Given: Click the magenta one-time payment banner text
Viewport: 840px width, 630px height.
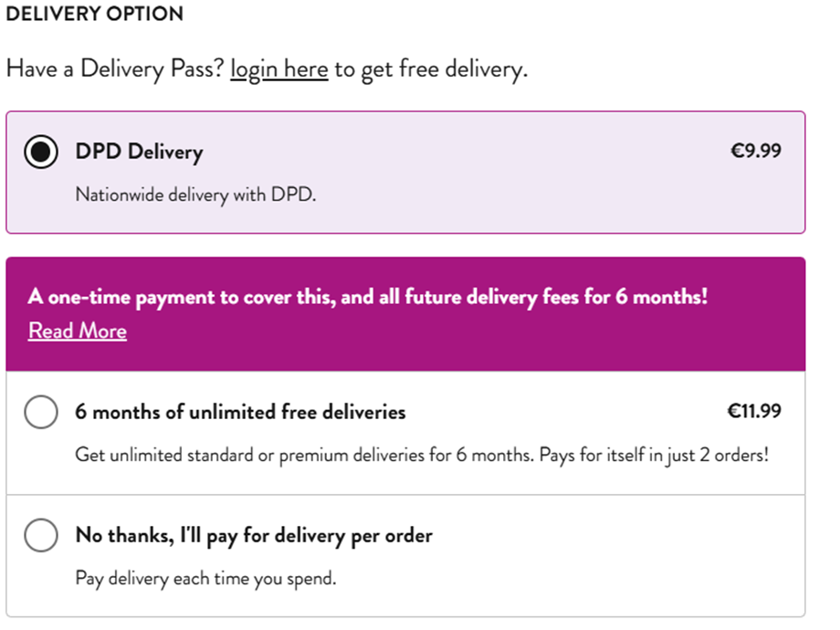Looking at the screenshot, I should [x=368, y=297].
